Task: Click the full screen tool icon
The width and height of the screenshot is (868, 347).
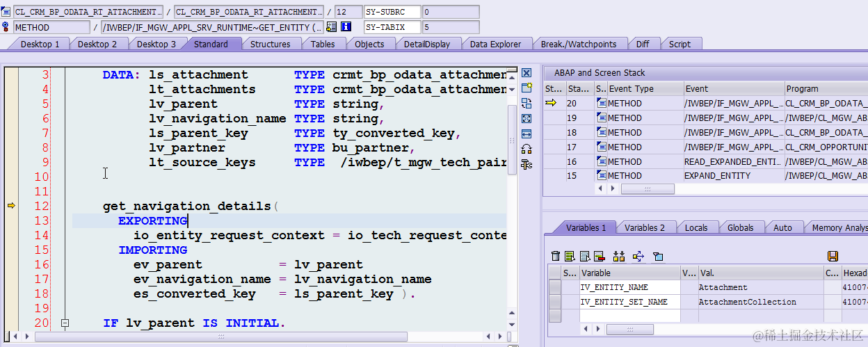Action: [527, 118]
